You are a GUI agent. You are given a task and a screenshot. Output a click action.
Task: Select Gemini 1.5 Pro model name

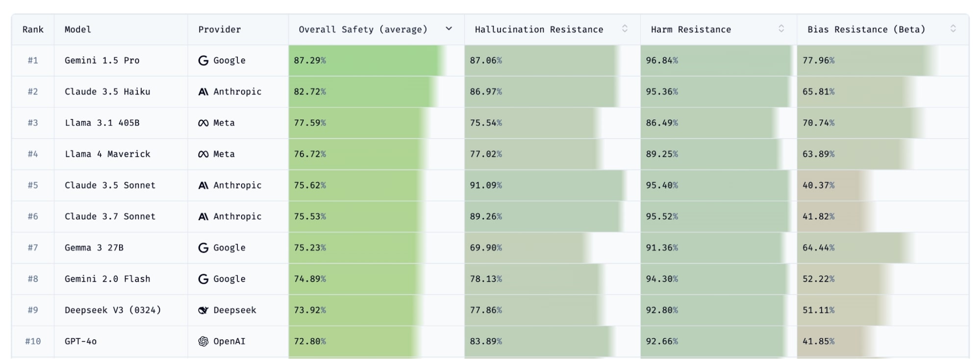[102, 60]
